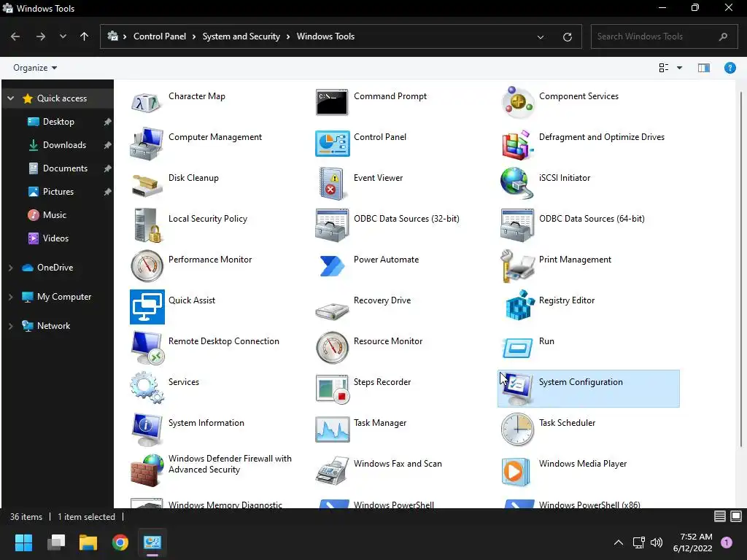Open the Character Map icon
Screen dimensions: 747x560
[147, 102]
